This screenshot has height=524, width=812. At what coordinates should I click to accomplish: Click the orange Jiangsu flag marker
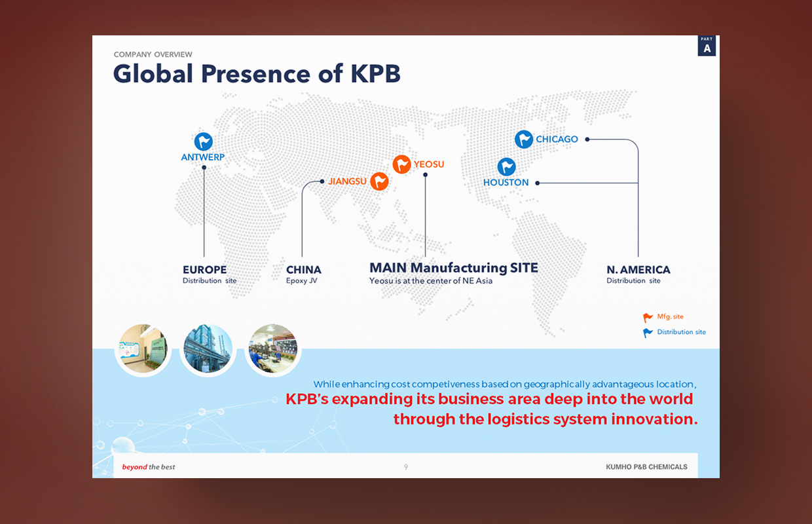[379, 181]
